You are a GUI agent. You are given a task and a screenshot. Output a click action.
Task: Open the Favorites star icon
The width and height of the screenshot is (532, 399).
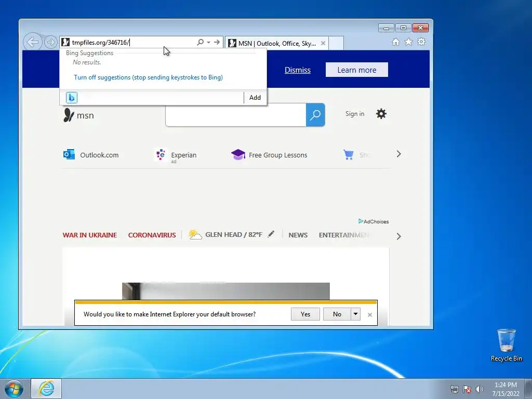(408, 42)
